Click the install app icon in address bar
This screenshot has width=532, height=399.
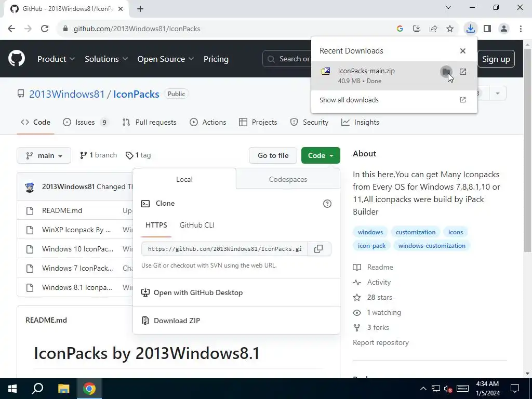[x=417, y=29]
